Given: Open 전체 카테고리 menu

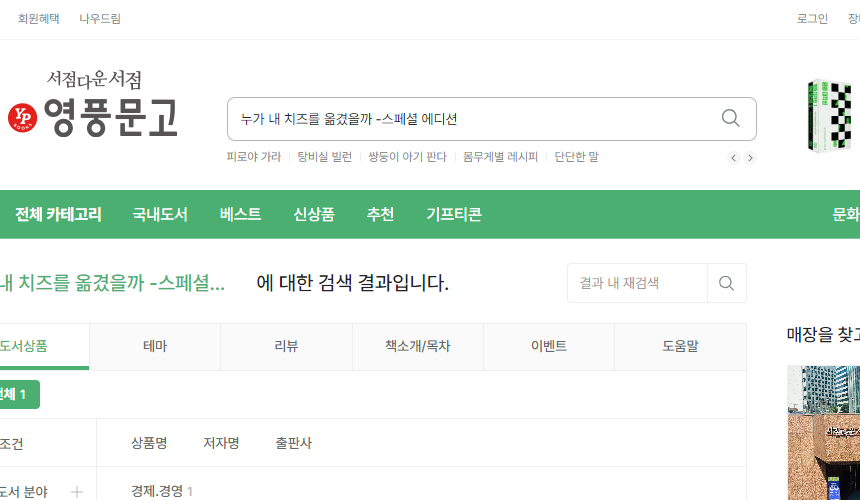Looking at the screenshot, I should coord(58,214).
